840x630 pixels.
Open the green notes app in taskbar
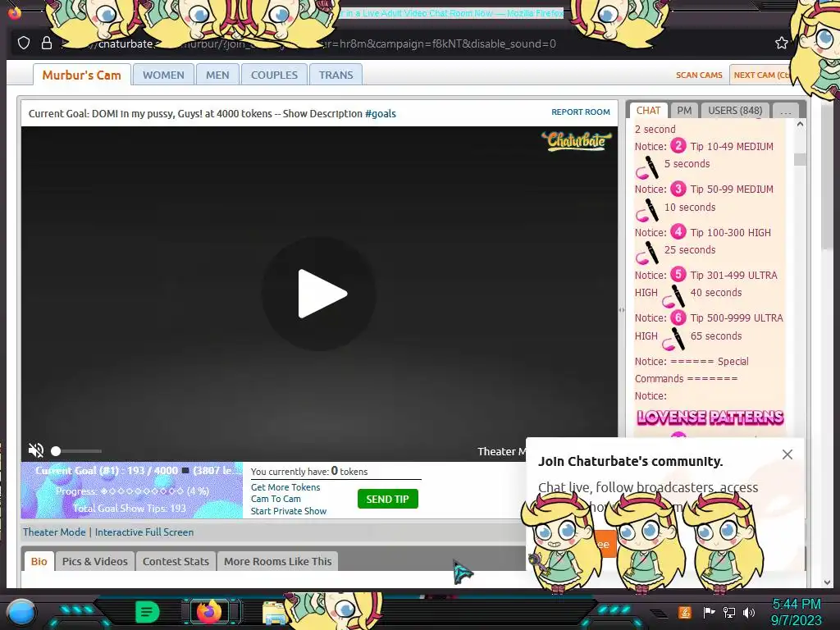click(148, 612)
